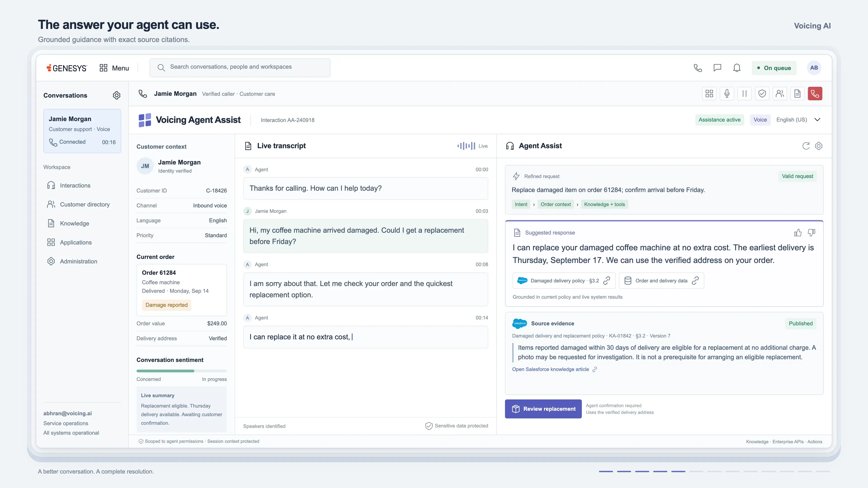The height and width of the screenshot is (488, 868).
Task: Click the Damage reported tag
Action: [166, 305]
